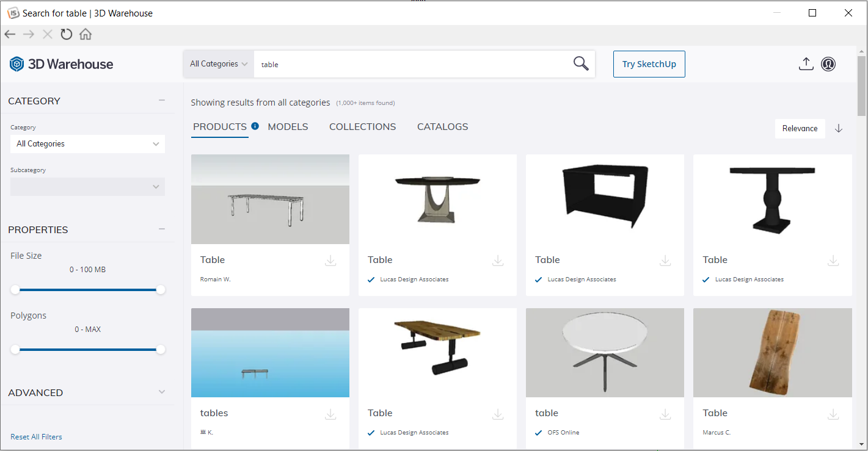Open the user account profile icon
868x451 pixels.
pyautogui.click(x=828, y=63)
